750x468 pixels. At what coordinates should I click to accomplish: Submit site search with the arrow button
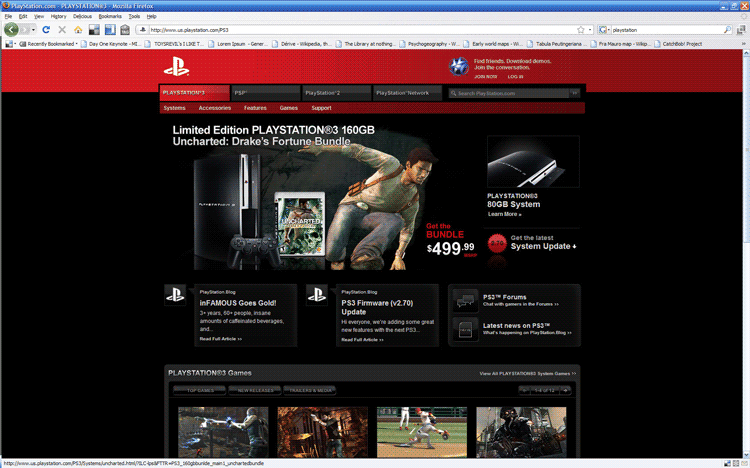click(x=574, y=93)
